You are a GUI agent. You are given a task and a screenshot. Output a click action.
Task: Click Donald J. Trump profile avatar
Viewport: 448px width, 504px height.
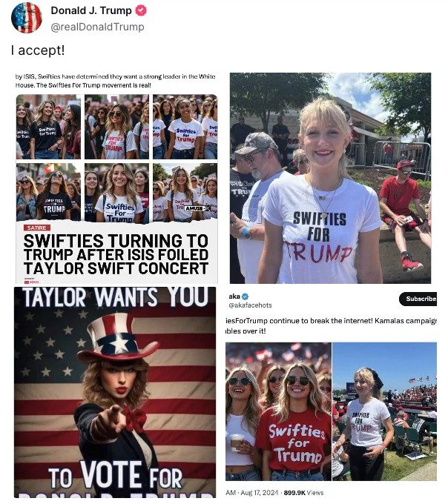pyautogui.click(x=27, y=18)
